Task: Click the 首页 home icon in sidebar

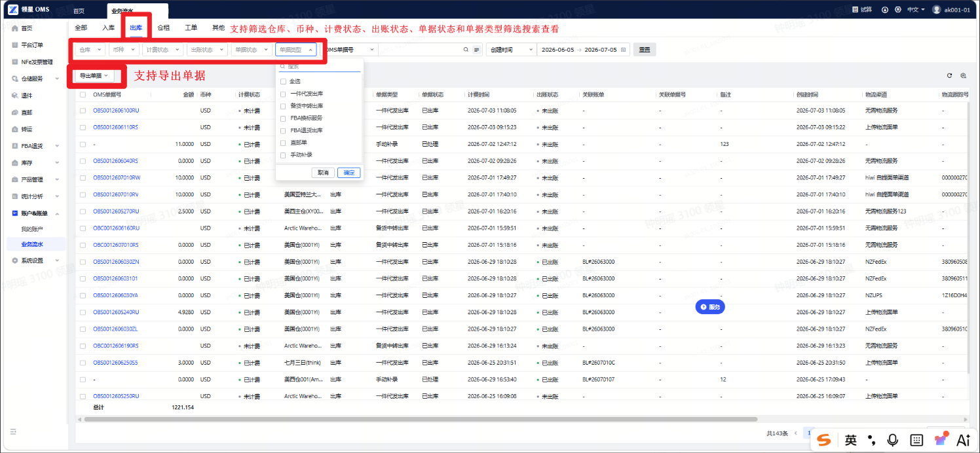Action: [x=14, y=28]
